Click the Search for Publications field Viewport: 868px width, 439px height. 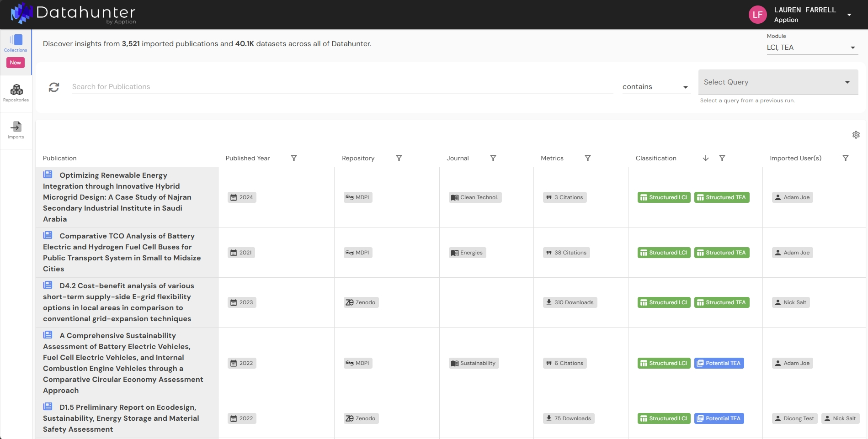[x=342, y=87]
